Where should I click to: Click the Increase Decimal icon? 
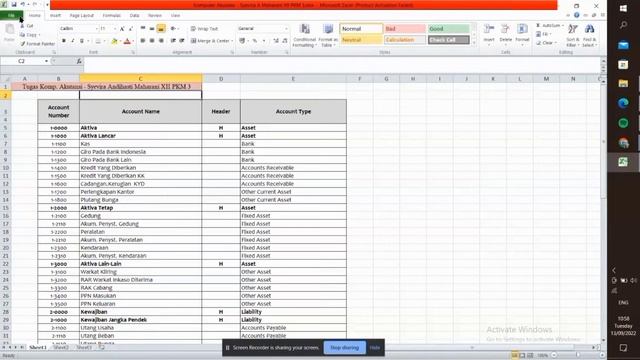pyautogui.click(x=276, y=41)
